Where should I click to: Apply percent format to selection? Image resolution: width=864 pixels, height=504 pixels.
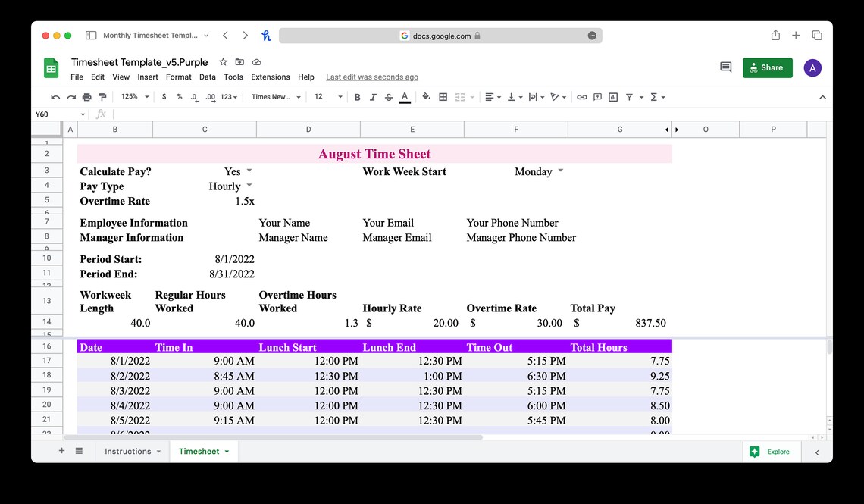pyautogui.click(x=179, y=96)
